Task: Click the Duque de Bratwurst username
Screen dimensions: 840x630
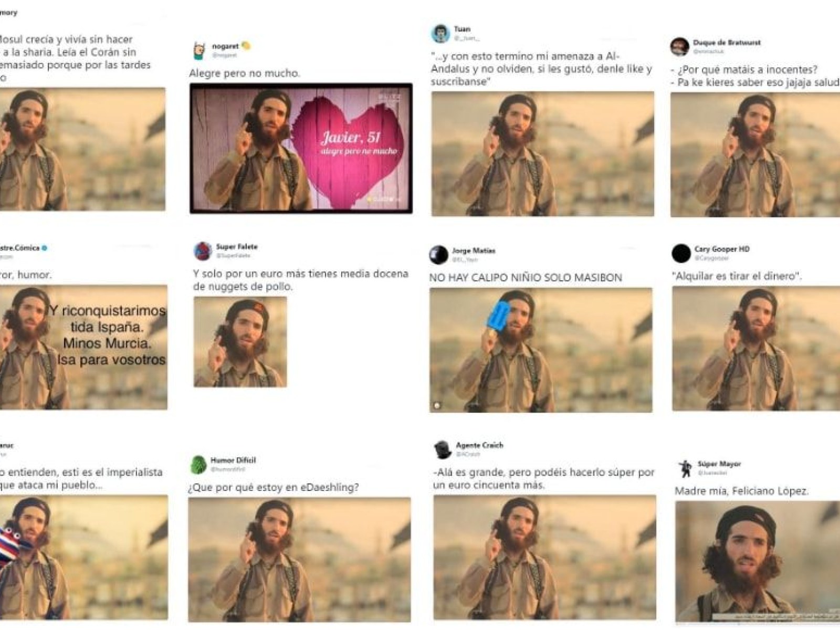Action: coord(727,43)
